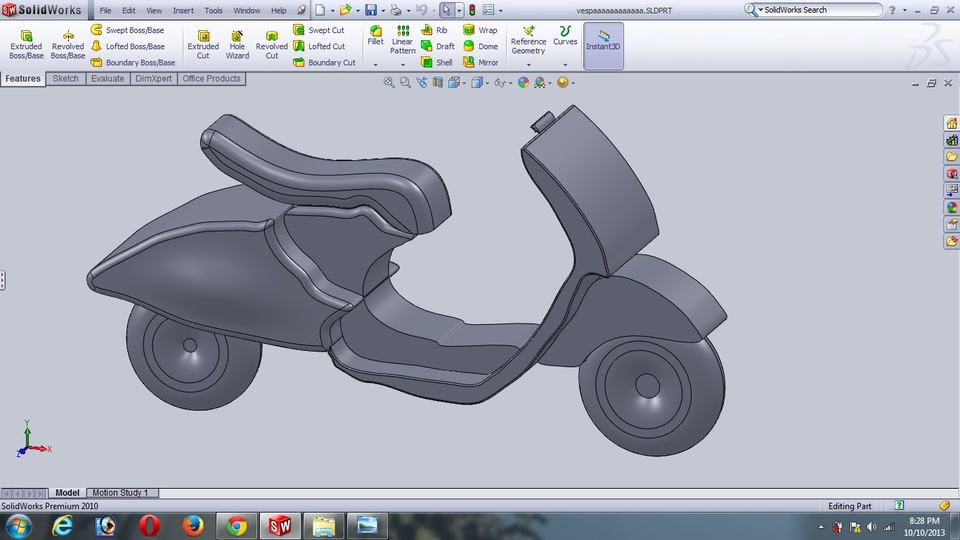Viewport: 960px width, 540px height.
Task: Switch to the DimXpert tab
Action: pos(154,78)
